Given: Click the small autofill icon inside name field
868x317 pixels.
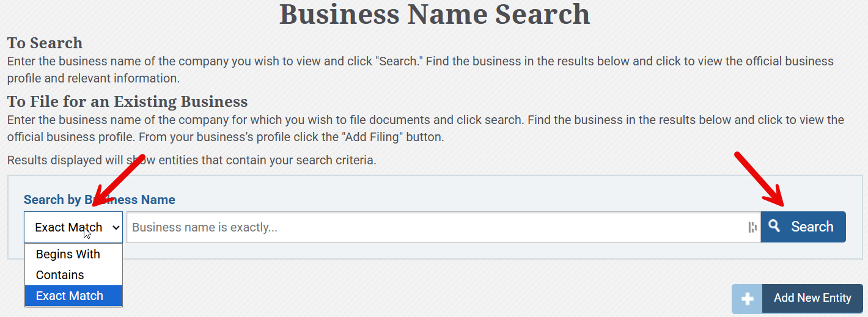Looking at the screenshot, I should coord(752,227).
